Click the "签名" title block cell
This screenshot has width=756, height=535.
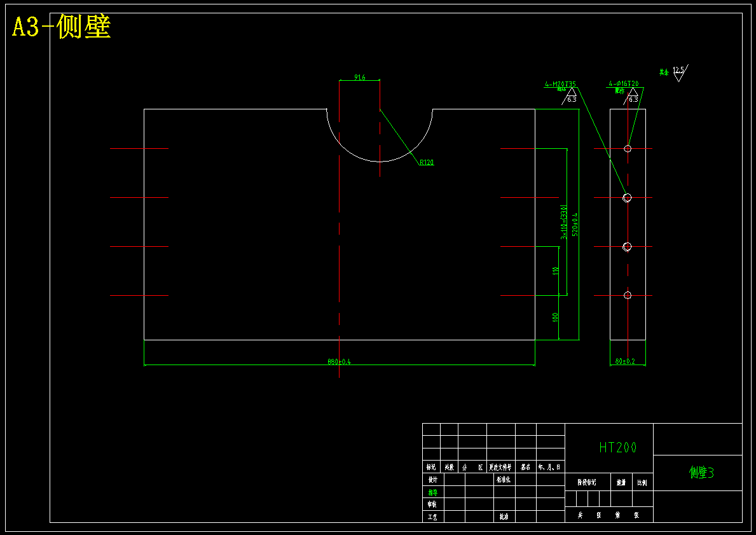[x=526, y=468]
